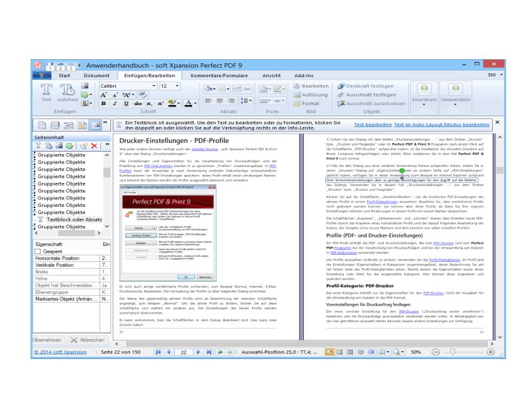Click the page number field showing 22
This screenshot has width=532, height=399.
(184, 352)
